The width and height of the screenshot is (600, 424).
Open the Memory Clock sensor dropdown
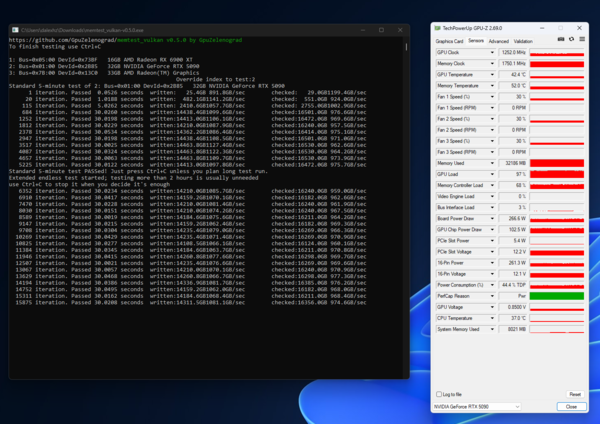492,64
